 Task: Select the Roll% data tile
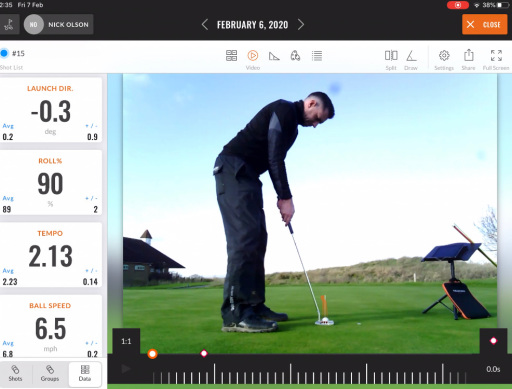click(50, 183)
